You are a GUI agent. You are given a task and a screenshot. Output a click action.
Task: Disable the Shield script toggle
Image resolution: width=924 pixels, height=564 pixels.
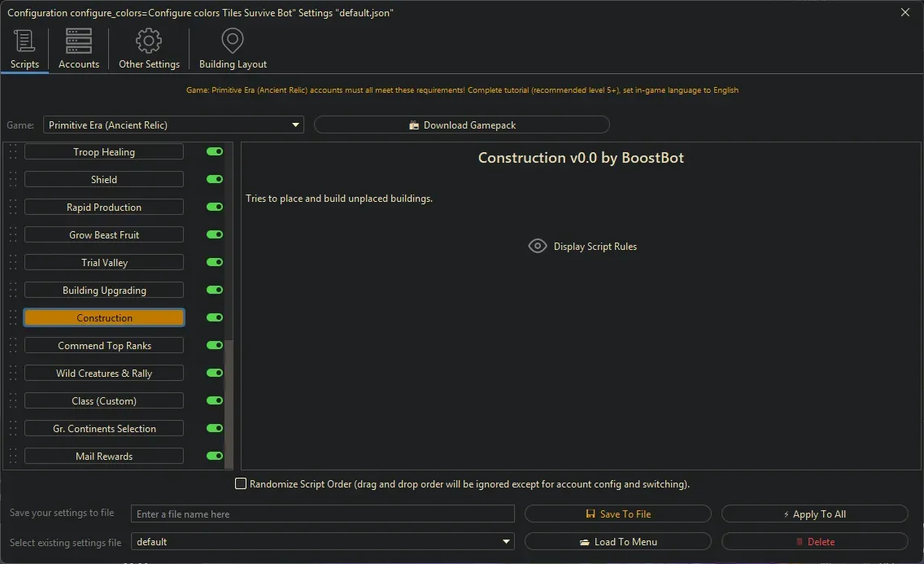(215, 179)
